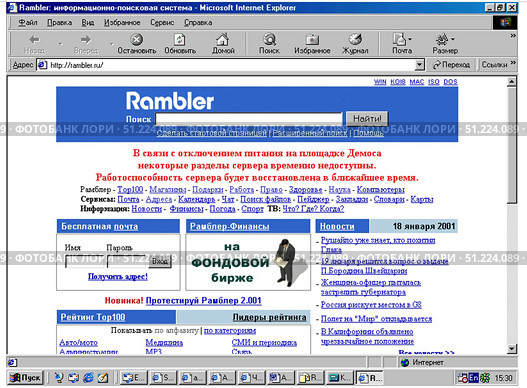Open the Авто/мото category link
The width and height of the screenshot is (527, 388).
pyautogui.click(x=78, y=343)
